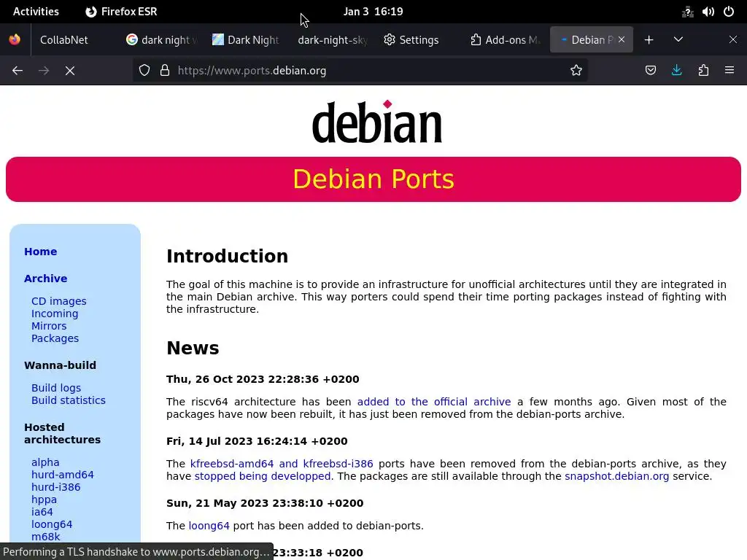Open the Firefox ESR app menu
The image size is (747, 560).
(122, 12)
